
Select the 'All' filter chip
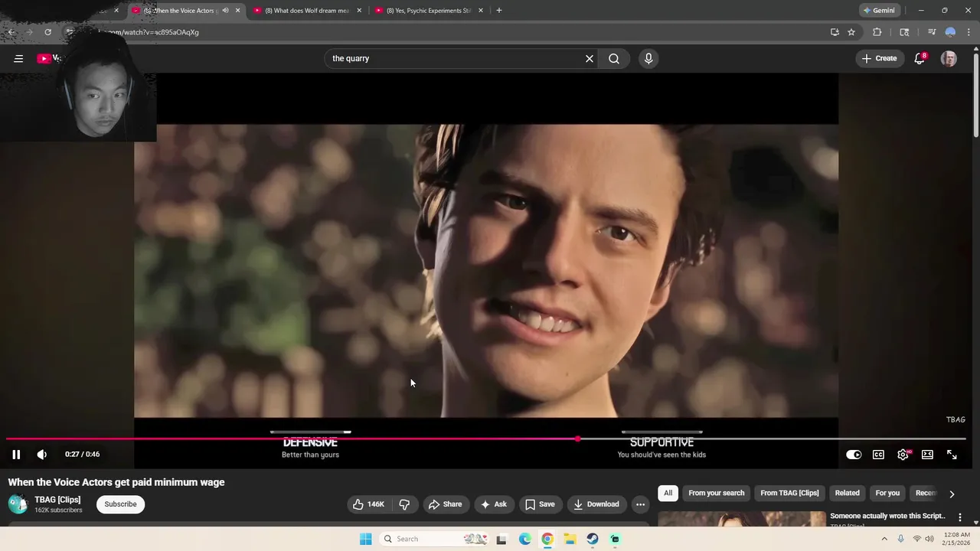point(668,493)
